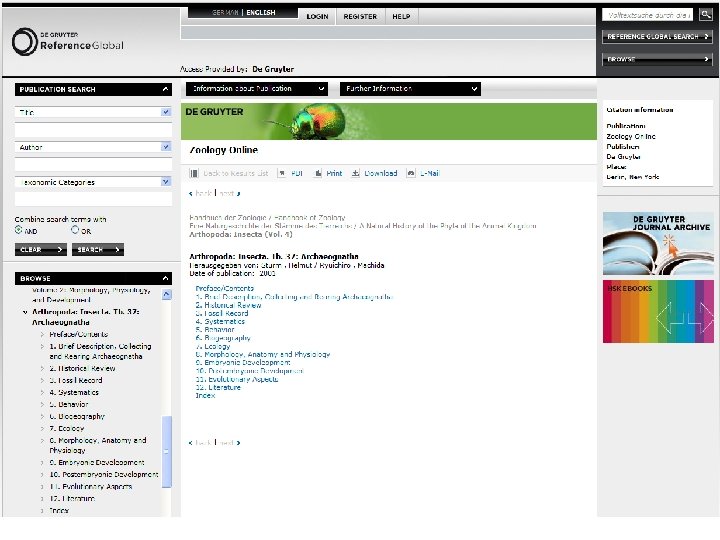Open the Taxonomic Categories dropdown
The width and height of the screenshot is (720, 540).
pos(166,182)
